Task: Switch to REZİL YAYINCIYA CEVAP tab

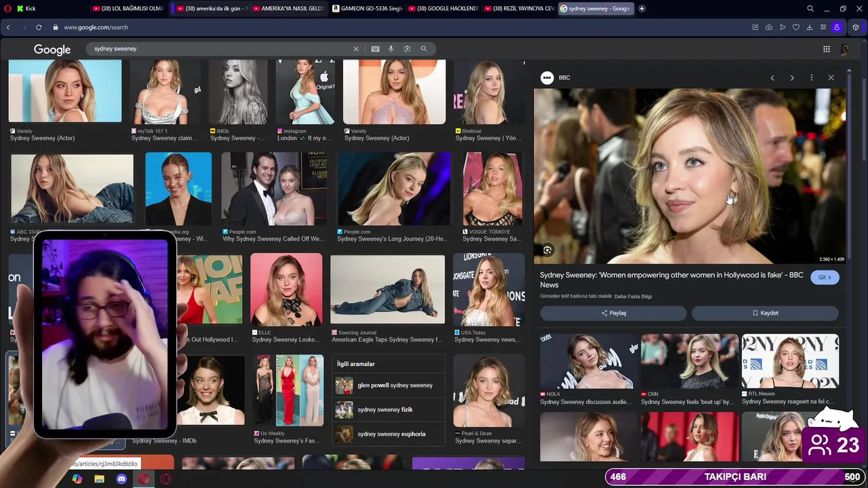Action: point(520,8)
